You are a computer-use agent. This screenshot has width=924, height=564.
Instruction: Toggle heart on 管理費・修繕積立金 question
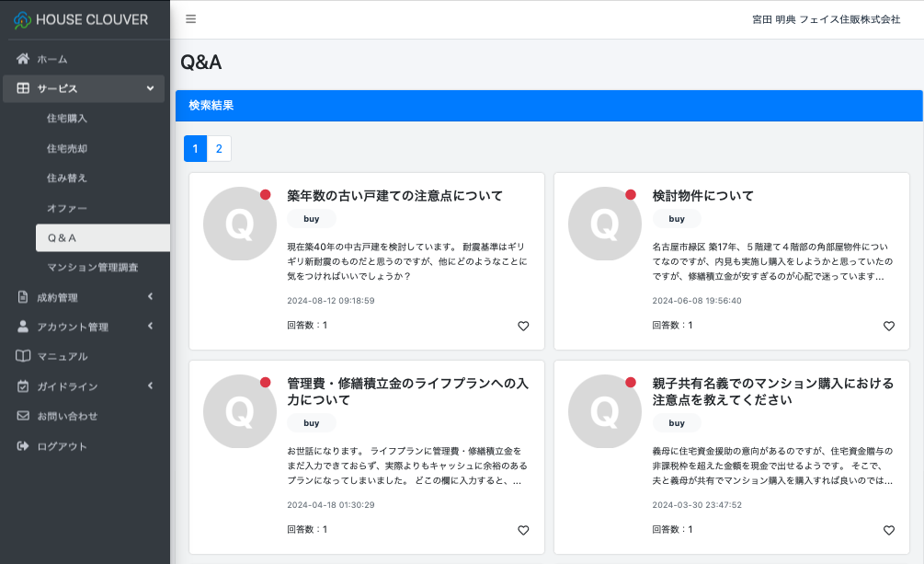(x=523, y=530)
